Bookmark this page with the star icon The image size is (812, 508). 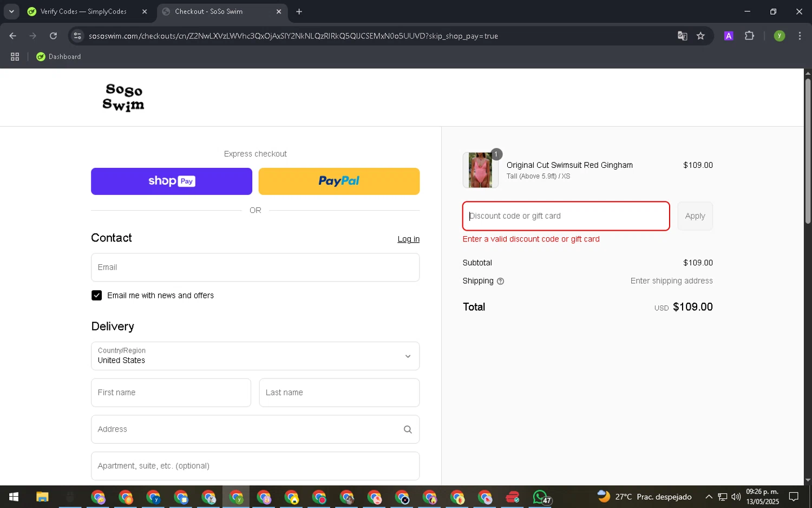coord(700,36)
